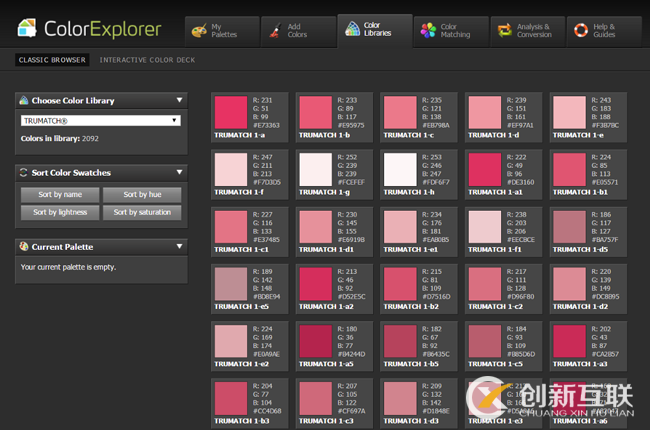Click the 'Your current palette is empty' text
Viewport: 650px width, 430px height.
[x=68, y=267]
